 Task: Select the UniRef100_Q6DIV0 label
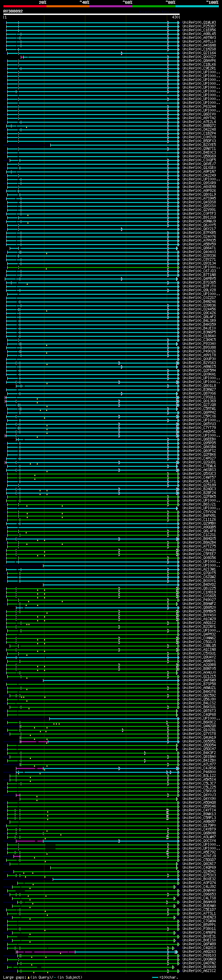point(199,114)
